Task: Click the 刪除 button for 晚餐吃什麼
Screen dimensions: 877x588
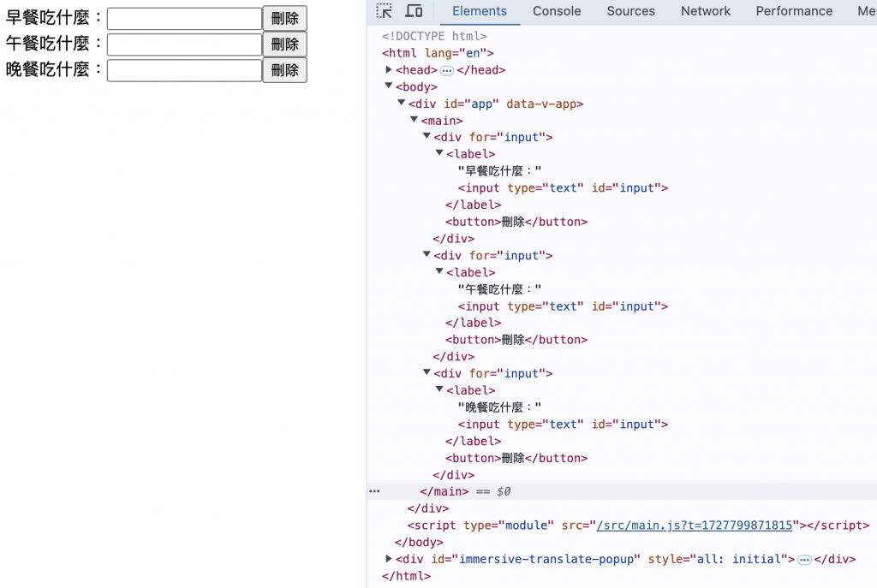Action: point(284,70)
